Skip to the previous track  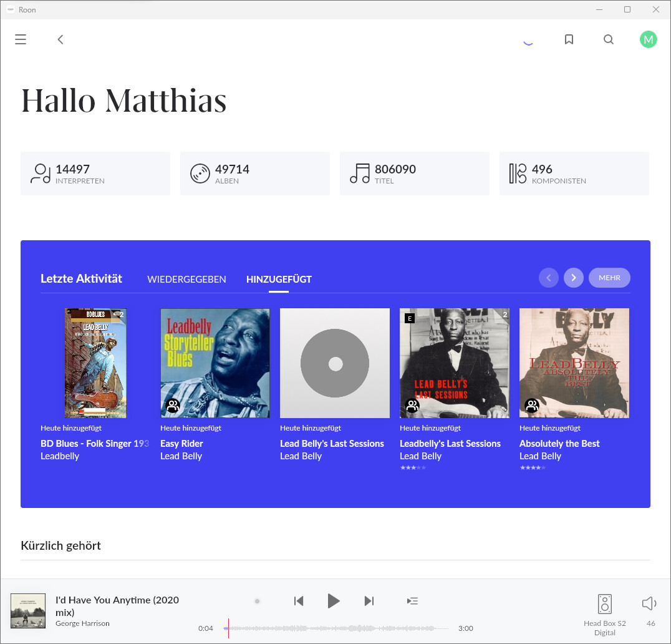(x=299, y=601)
